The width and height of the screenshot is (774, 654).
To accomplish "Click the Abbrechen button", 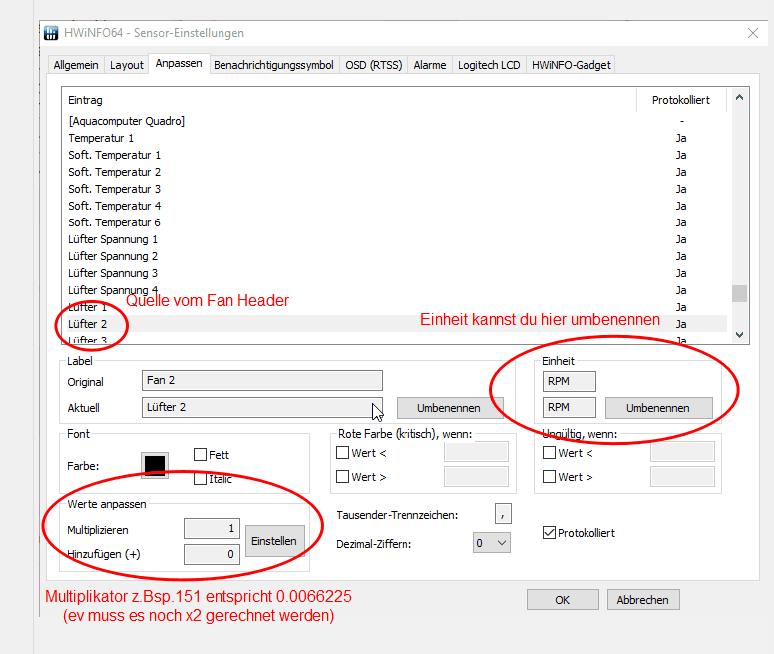I will pyautogui.click(x=643, y=600).
